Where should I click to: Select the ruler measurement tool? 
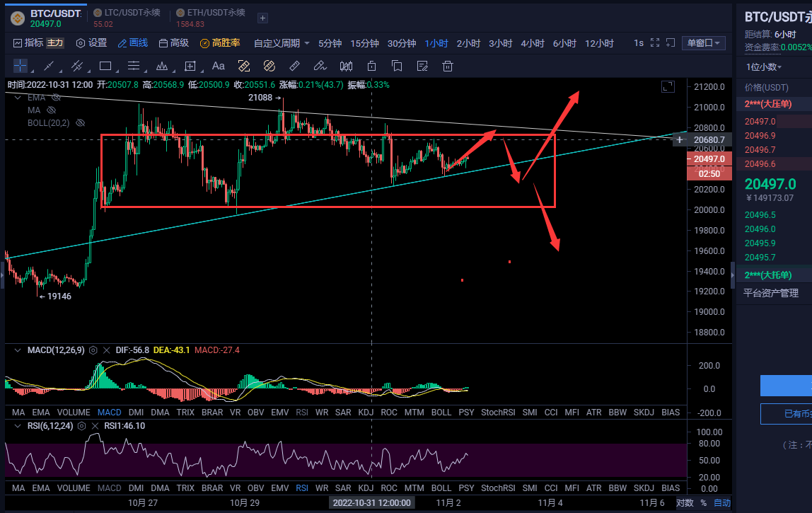click(295, 66)
